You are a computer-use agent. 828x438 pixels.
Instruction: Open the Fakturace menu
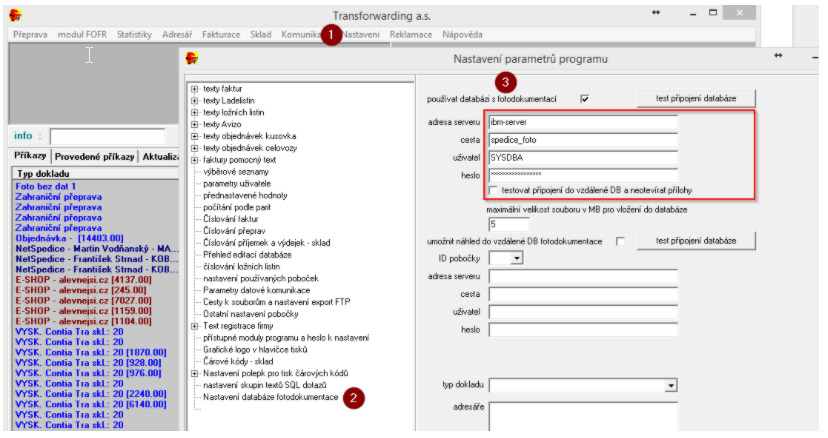pyautogui.click(x=219, y=35)
